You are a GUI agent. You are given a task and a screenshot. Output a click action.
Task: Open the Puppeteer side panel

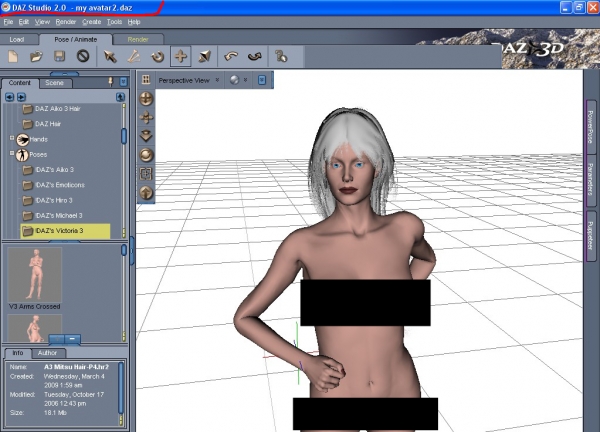tap(590, 236)
